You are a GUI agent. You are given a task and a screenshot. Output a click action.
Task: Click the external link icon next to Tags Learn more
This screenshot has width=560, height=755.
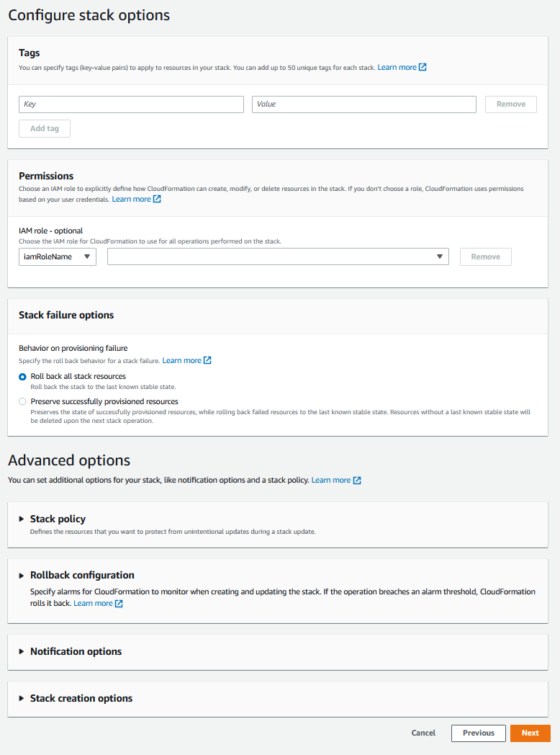[423, 67]
